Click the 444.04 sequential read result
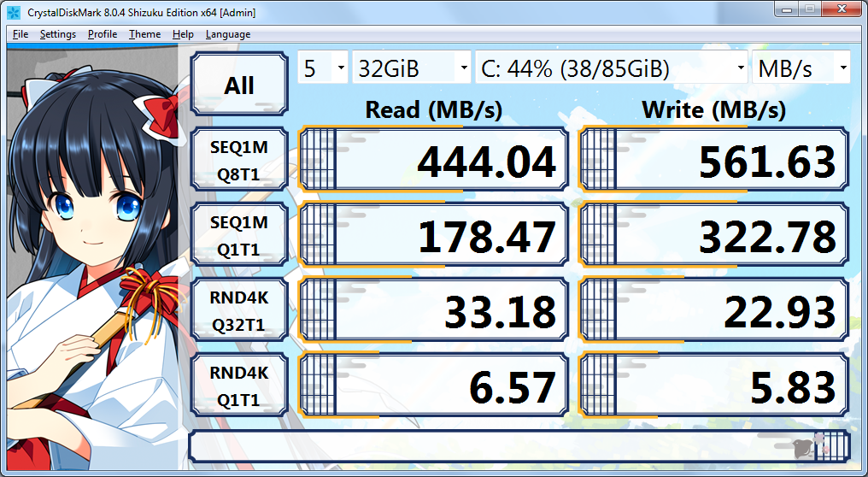 433,160
